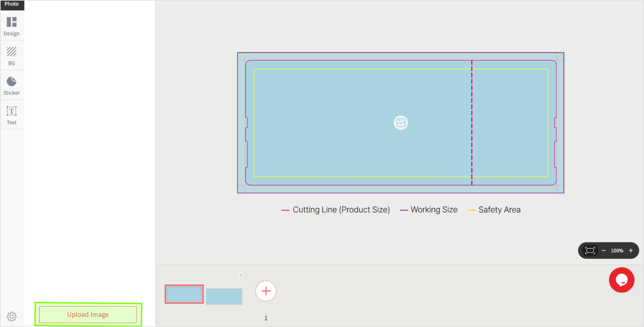Viewport: 644px width, 327px height.
Task: Zoom in with the plus button
Action: pos(631,251)
